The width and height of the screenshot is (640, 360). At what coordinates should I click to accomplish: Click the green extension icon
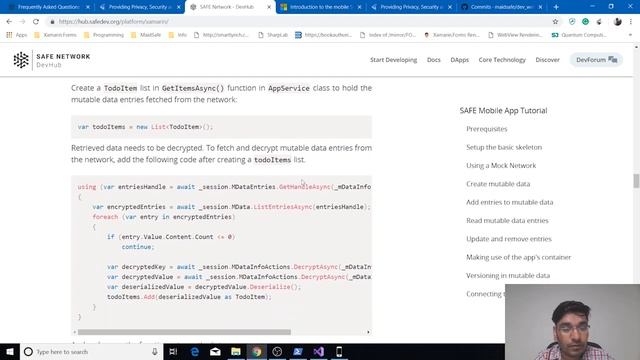[x=585, y=22]
